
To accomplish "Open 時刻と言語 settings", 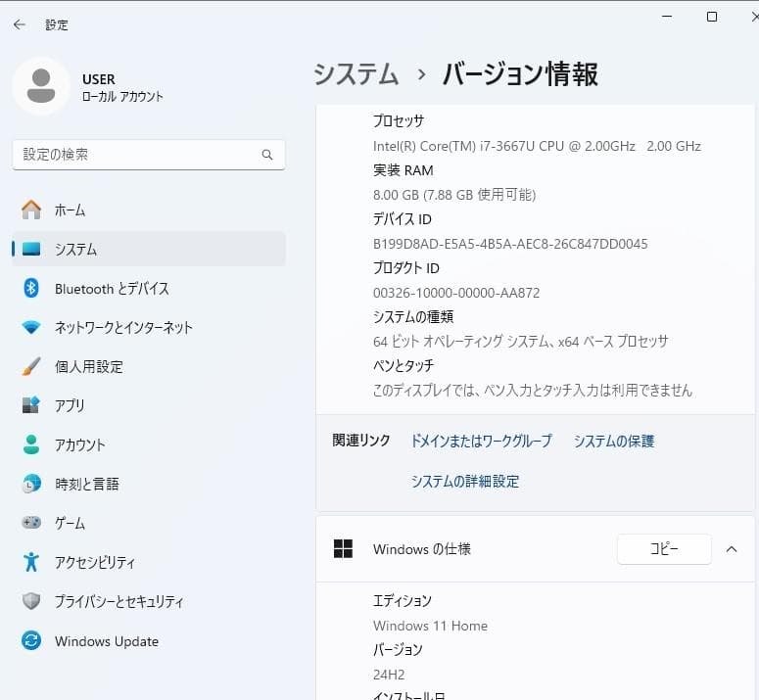I will [149, 484].
